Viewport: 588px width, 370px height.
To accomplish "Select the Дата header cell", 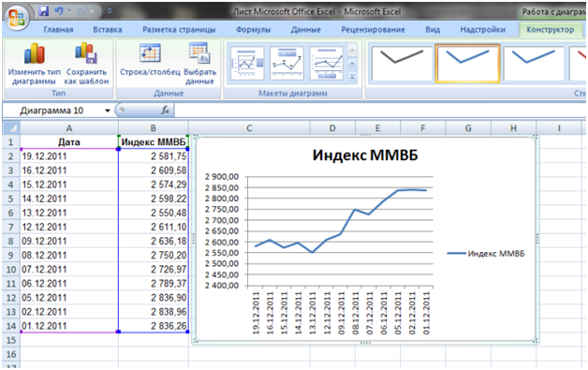I will (69, 142).
